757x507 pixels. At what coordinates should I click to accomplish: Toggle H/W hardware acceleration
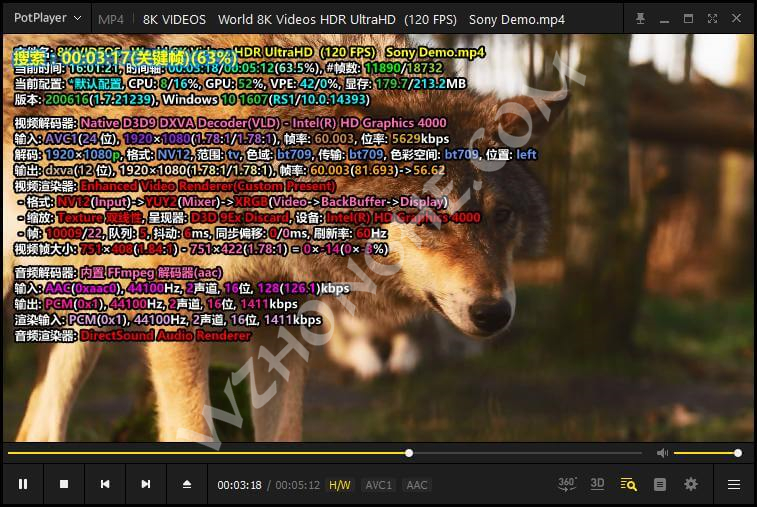(x=340, y=485)
